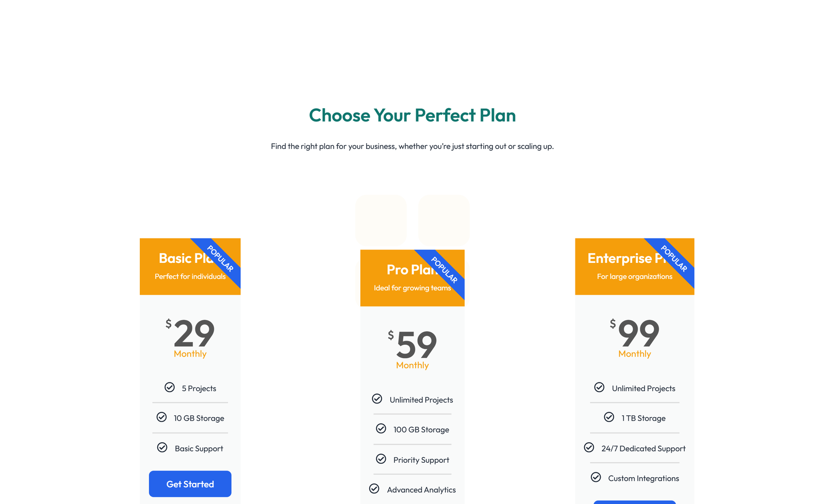Click the POPULAR ribbon on Enterprise Plan
This screenshot has width=825, height=504.
[x=674, y=262]
